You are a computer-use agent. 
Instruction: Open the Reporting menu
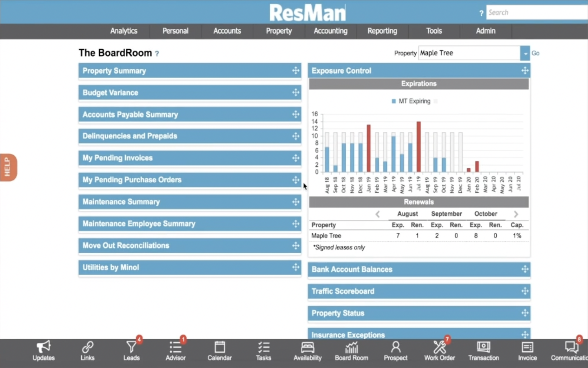point(382,31)
